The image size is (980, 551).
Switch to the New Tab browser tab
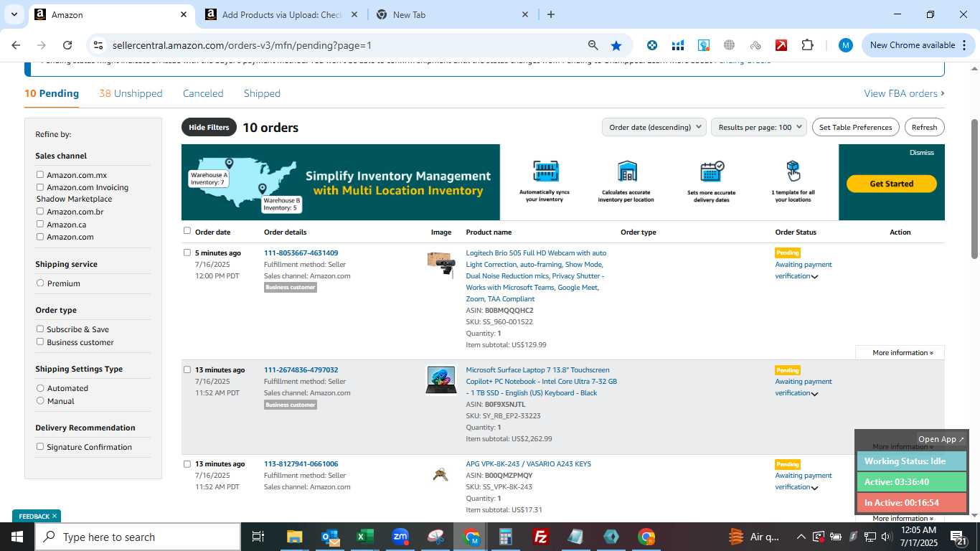click(452, 14)
